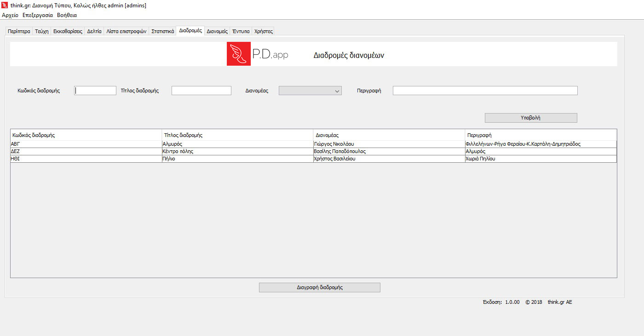
Task: Click into the Περιγραφή text field
Action: click(485, 91)
